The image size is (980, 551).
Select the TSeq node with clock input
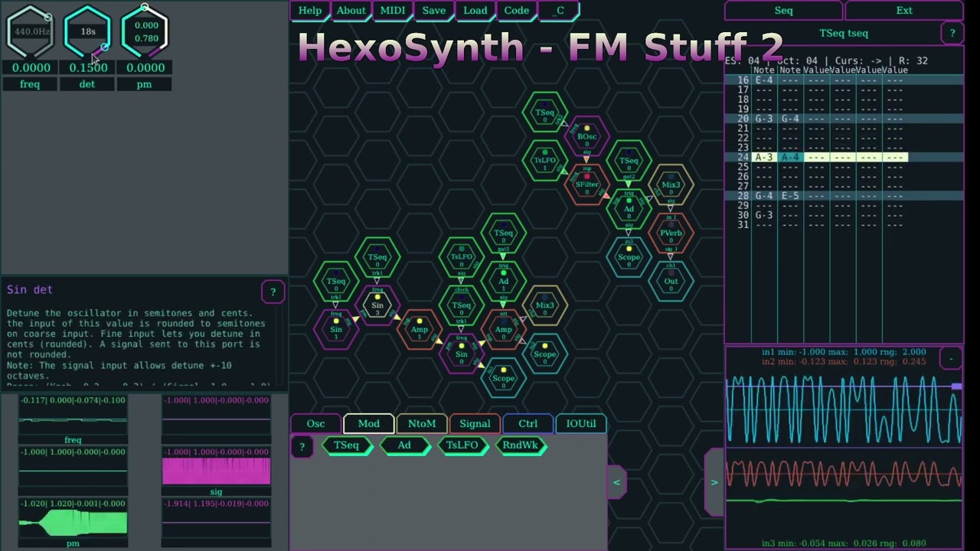[462, 305]
